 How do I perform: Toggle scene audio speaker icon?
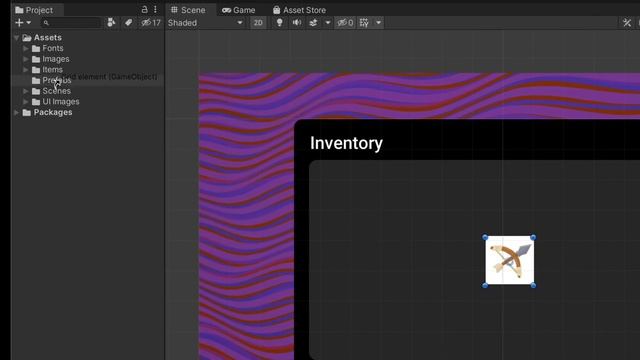[297, 23]
